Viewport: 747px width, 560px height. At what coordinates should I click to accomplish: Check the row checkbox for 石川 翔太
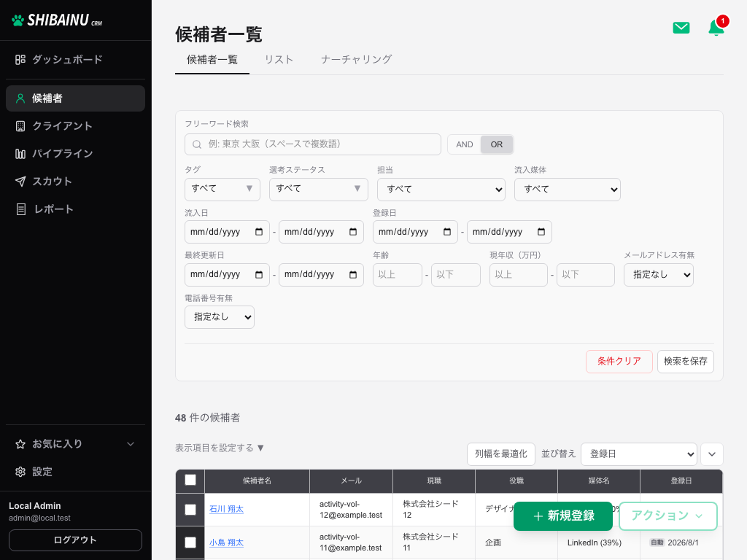pos(190,510)
